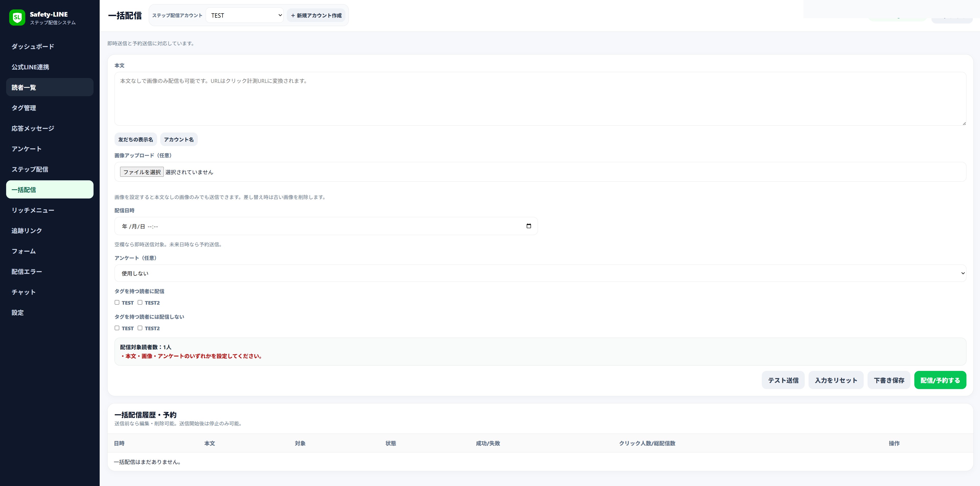The image size is (980, 486).
Task: Select 一括配信 sidebar item
Action: pyautogui.click(x=50, y=190)
